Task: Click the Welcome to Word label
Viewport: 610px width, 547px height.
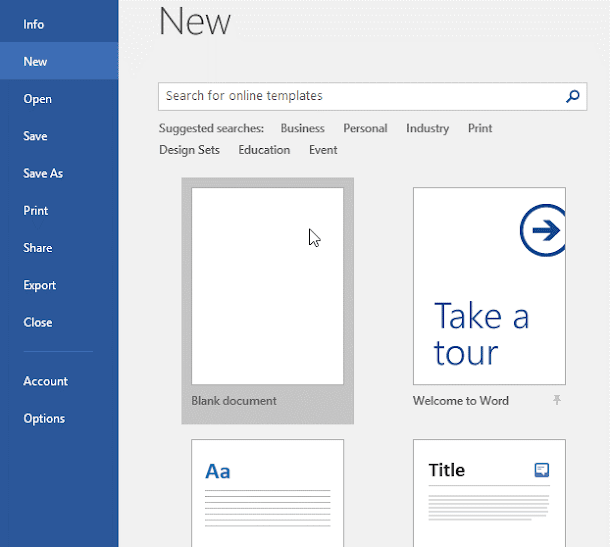Action: pyautogui.click(x=461, y=401)
